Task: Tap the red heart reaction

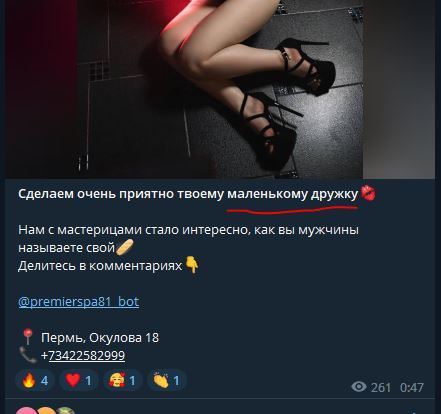Action: coord(79,380)
